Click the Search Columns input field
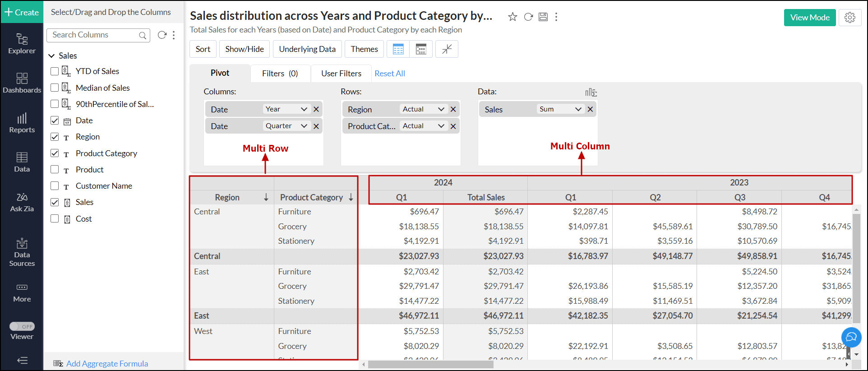Viewport: 868px width, 371px height. point(95,35)
